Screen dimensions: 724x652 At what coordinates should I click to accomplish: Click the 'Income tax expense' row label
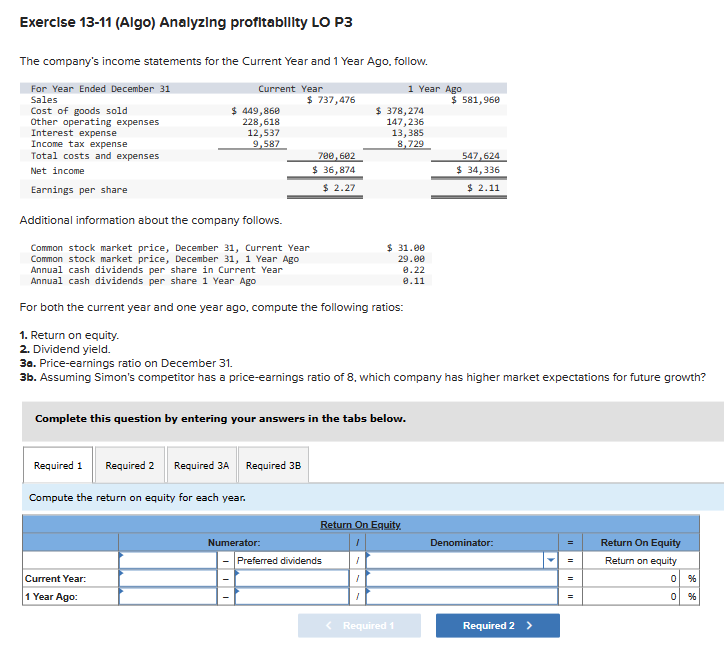pyautogui.click(x=79, y=144)
